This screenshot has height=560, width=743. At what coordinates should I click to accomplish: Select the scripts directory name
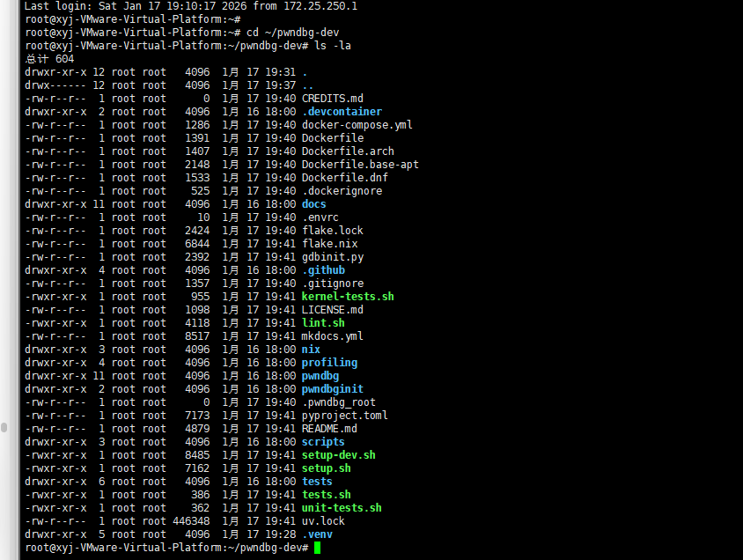tap(323, 442)
